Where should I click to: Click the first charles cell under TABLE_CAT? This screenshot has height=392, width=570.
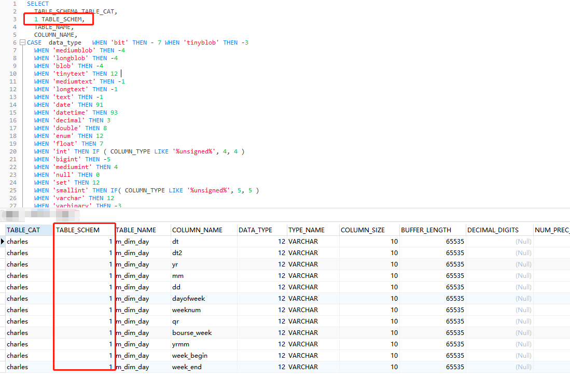tap(17, 241)
